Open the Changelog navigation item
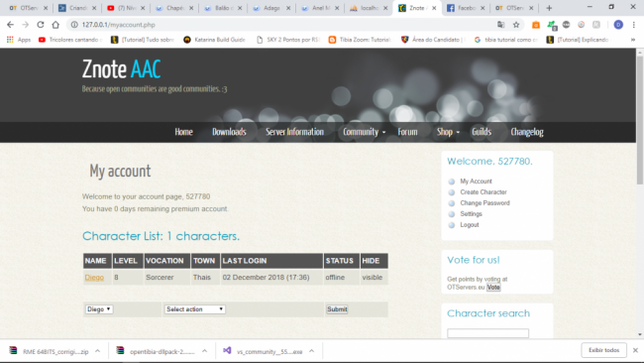 tap(527, 132)
